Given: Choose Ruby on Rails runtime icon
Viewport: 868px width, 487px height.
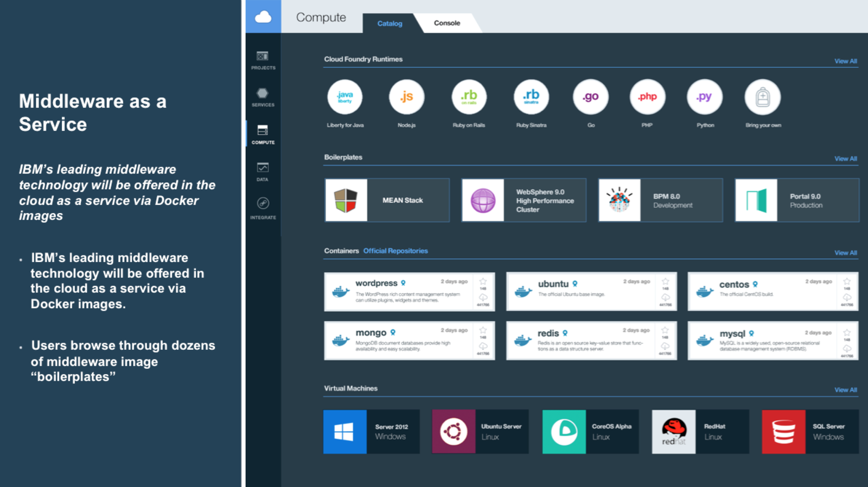Looking at the screenshot, I should coord(469,97).
